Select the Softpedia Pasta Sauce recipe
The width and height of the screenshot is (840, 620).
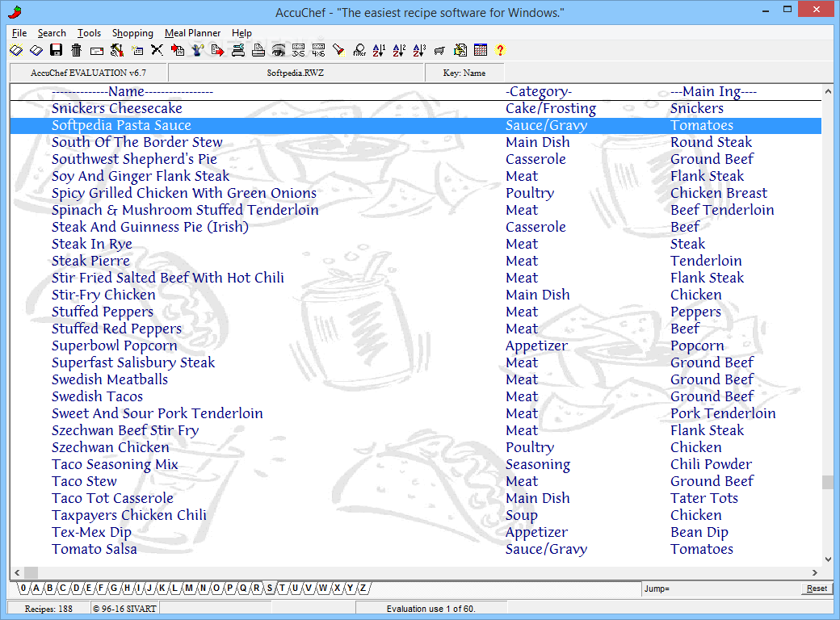[416, 125]
